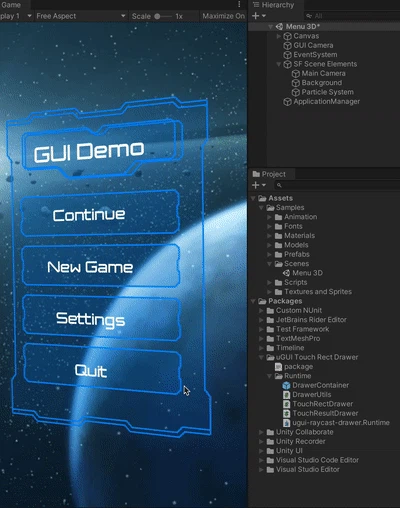
Task: Select the Visual Studio Editor package row
Action: pyautogui.click(x=324, y=470)
